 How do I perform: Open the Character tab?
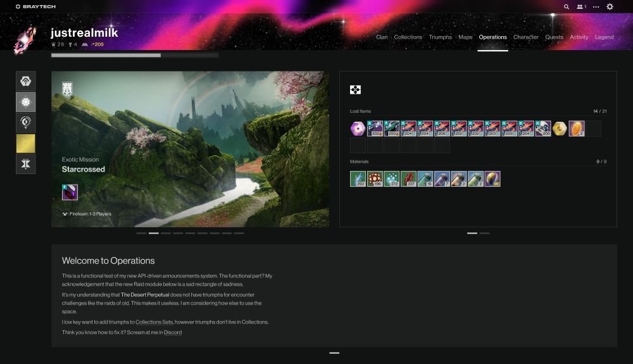[525, 37]
